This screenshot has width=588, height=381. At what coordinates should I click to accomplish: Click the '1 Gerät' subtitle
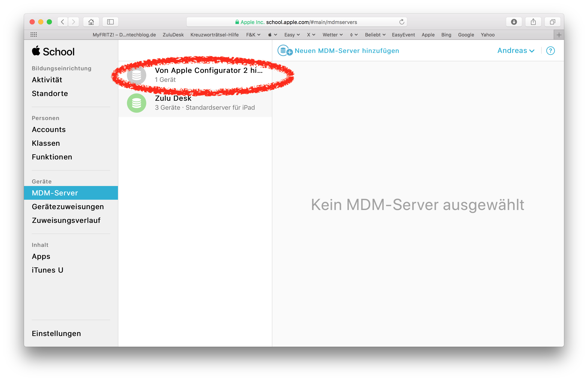click(x=165, y=80)
